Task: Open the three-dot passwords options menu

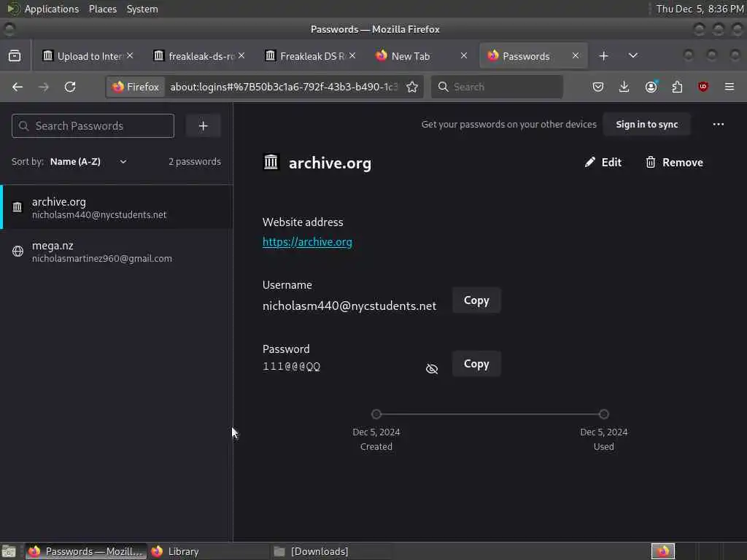Action: coord(718,124)
